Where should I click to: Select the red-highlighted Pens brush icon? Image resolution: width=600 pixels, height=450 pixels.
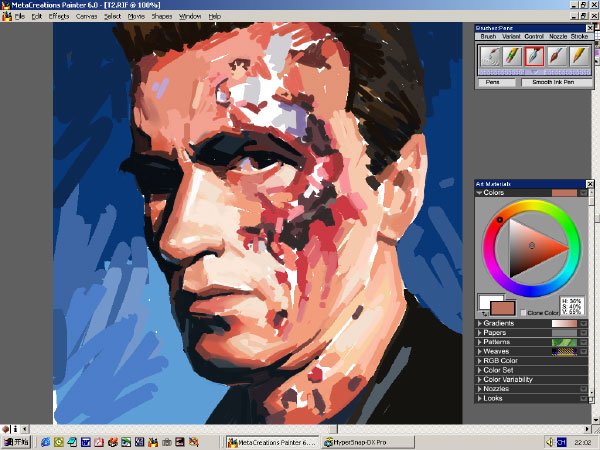coord(534,56)
